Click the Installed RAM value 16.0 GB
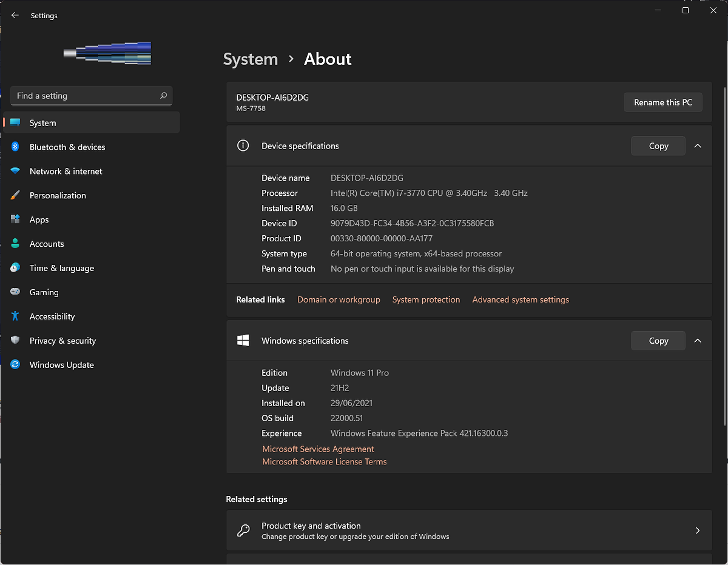The width and height of the screenshot is (728, 565). pos(345,209)
